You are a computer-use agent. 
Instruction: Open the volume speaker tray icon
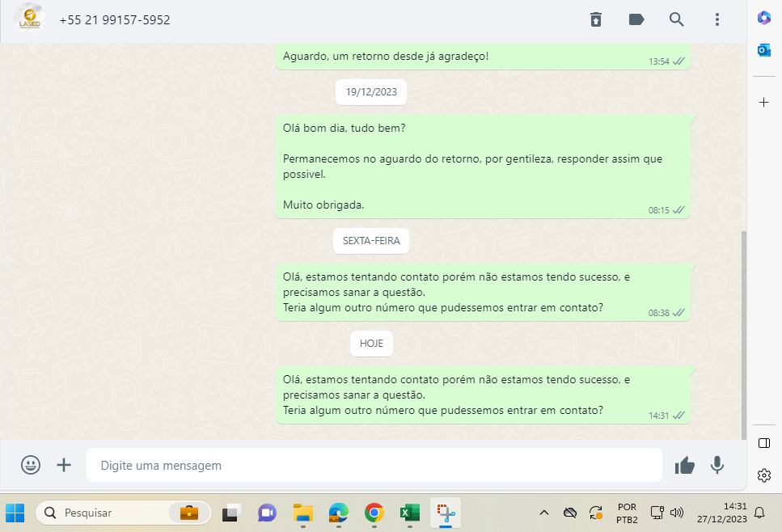pyautogui.click(x=677, y=513)
